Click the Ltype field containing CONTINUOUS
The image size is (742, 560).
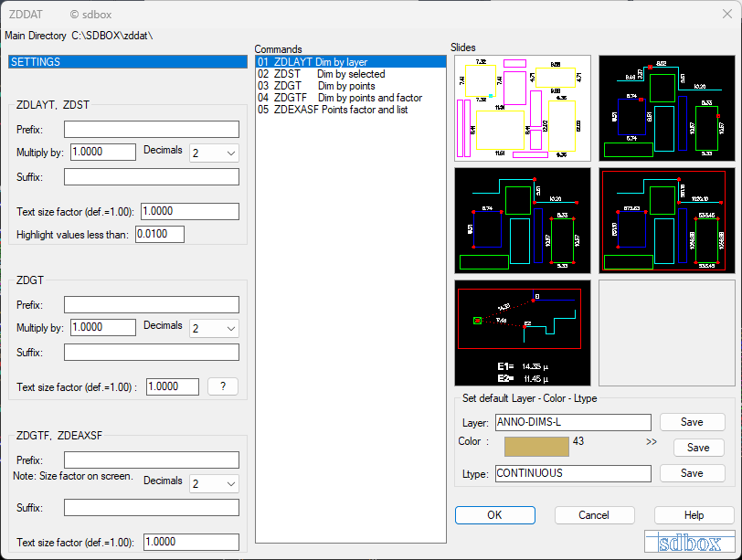(x=573, y=473)
